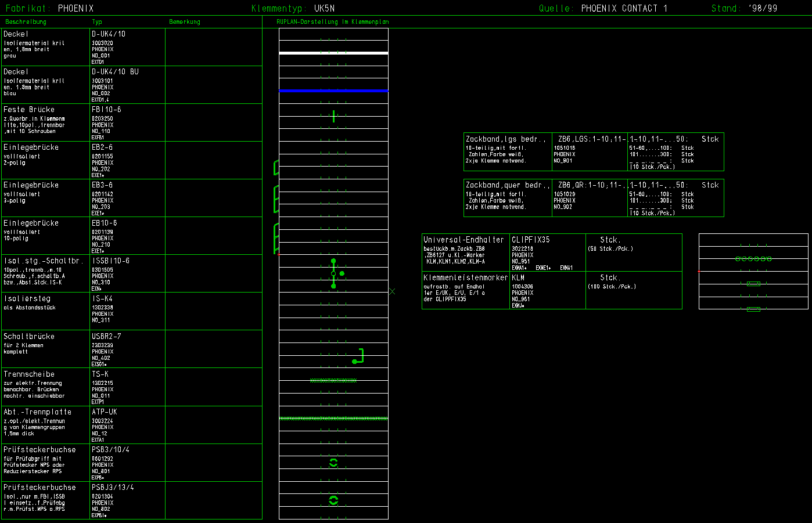Select type text 'TS-K'
This screenshot has width=812, height=523.
(x=100, y=374)
